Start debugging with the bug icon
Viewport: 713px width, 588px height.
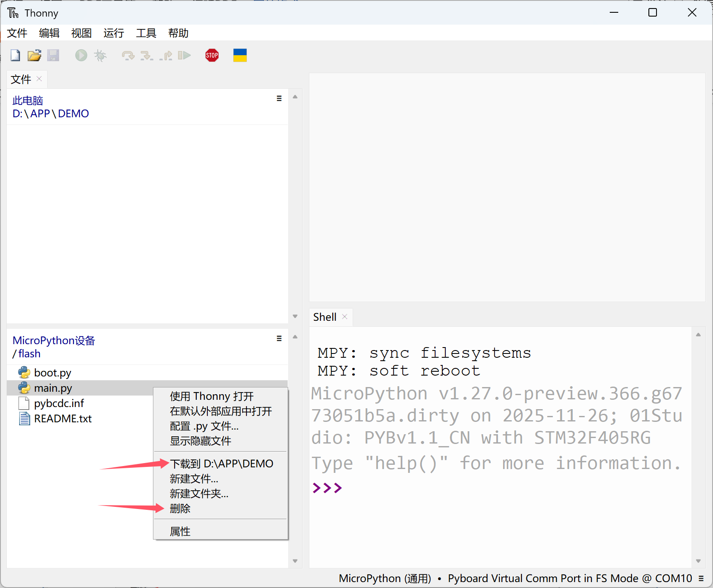(x=100, y=55)
